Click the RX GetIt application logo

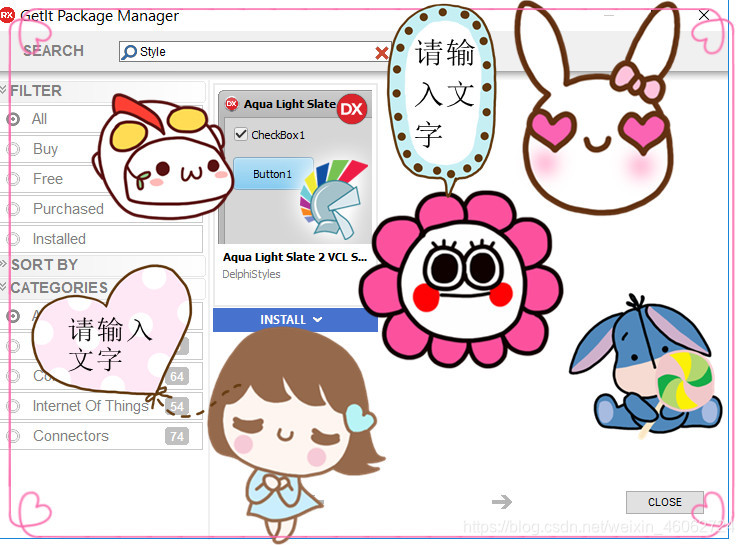click(x=7, y=15)
